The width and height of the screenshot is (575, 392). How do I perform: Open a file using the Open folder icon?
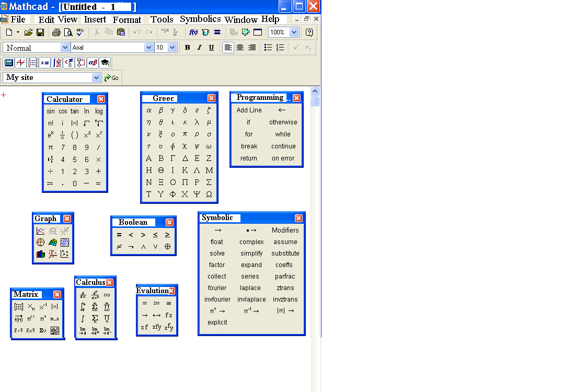click(x=28, y=32)
